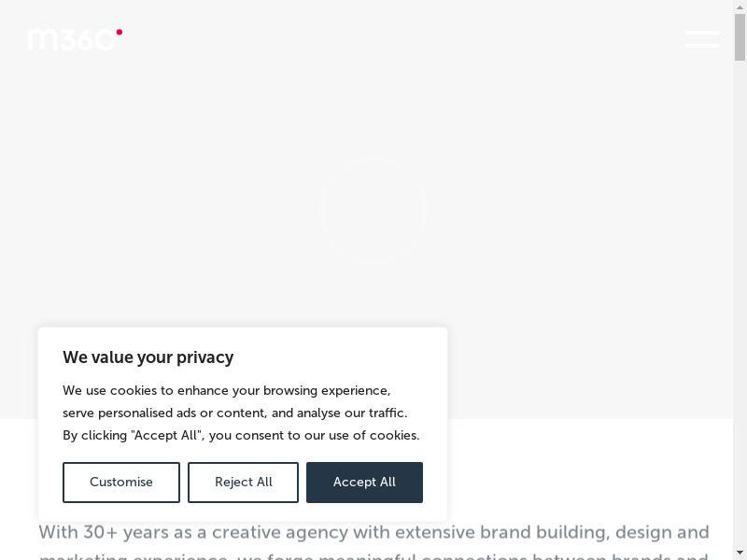Reject all cookies
The image size is (747, 560).
click(x=243, y=483)
